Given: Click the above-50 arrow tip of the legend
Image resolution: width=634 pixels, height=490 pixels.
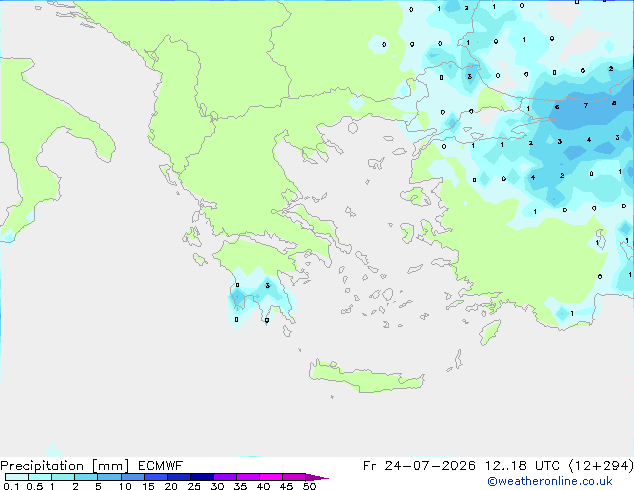Looking at the screenshot, I should point(317,477).
